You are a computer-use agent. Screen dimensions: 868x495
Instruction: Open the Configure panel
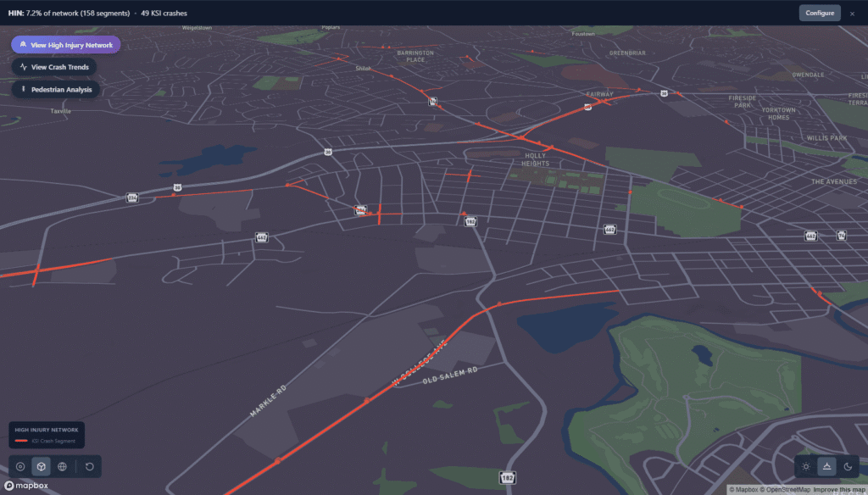pos(820,13)
